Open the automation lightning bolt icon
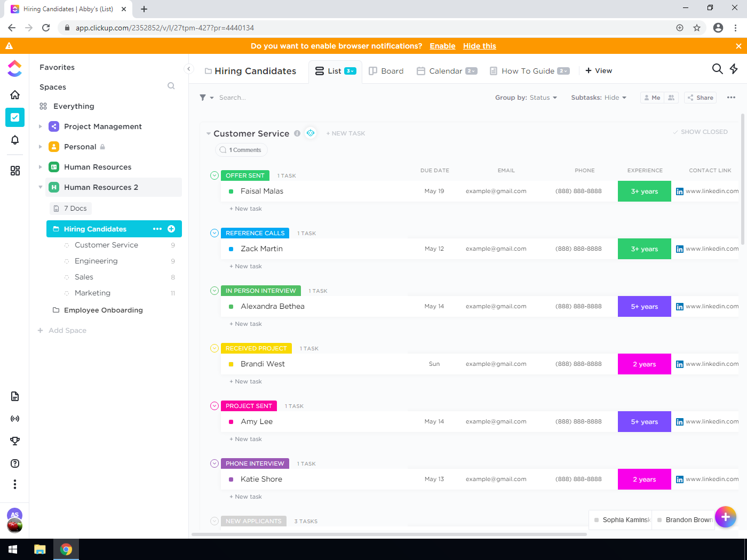The image size is (747, 560). tap(734, 69)
